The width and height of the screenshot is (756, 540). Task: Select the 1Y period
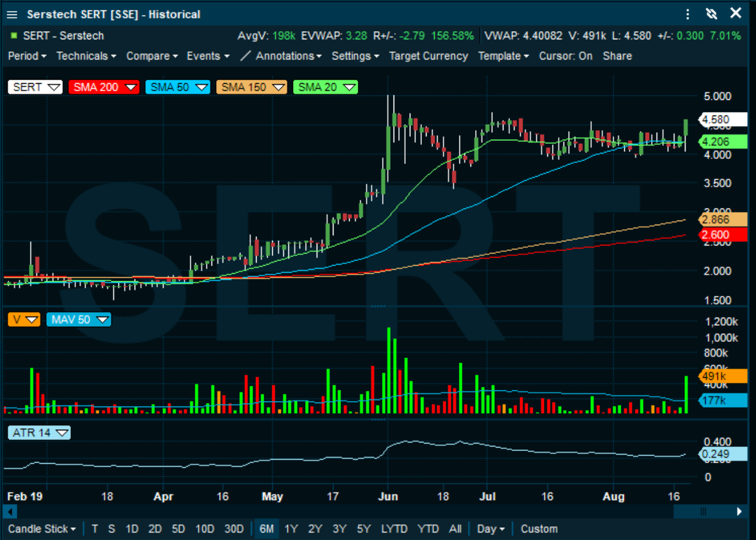coord(291,529)
